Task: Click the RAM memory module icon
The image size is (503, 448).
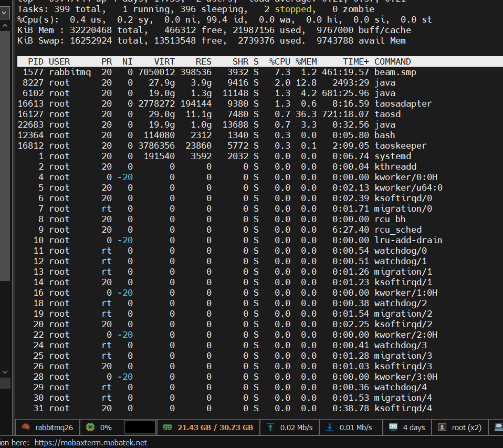Action: (x=168, y=428)
